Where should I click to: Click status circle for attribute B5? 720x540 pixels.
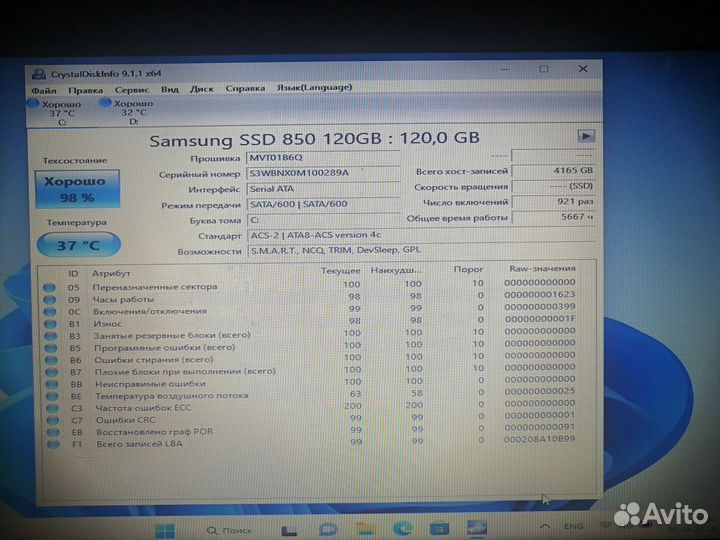pyautogui.click(x=51, y=348)
